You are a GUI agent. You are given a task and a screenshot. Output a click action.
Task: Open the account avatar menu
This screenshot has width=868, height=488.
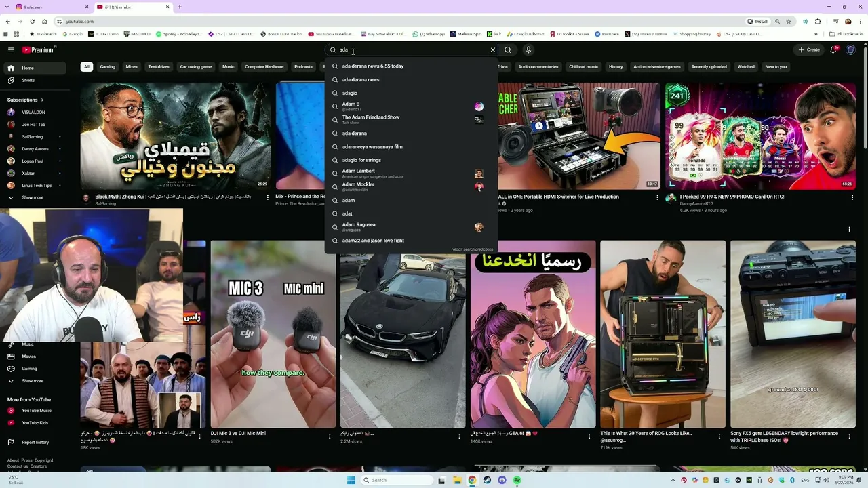tap(851, 49)
